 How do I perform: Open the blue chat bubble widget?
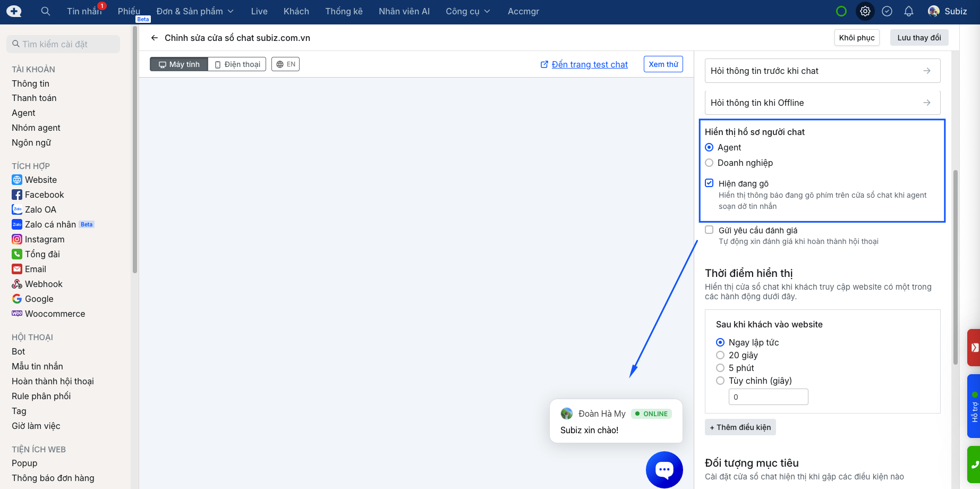click(664, 469)
